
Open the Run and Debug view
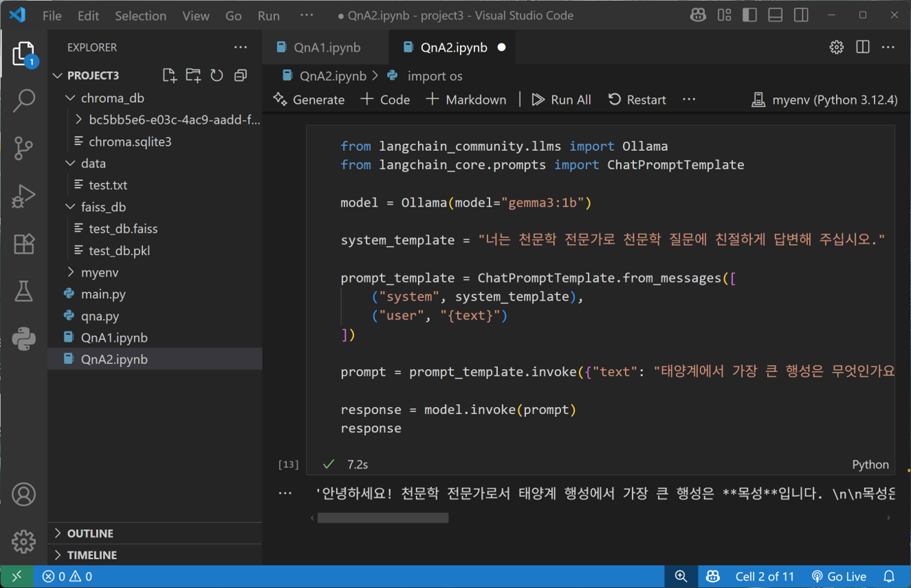tap(24, 196)
